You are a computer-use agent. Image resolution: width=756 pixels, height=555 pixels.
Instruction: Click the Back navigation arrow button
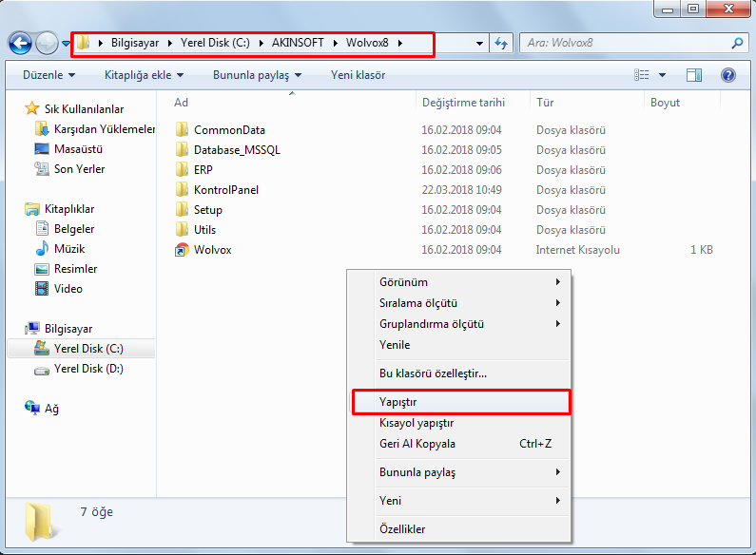coord(20,44)
